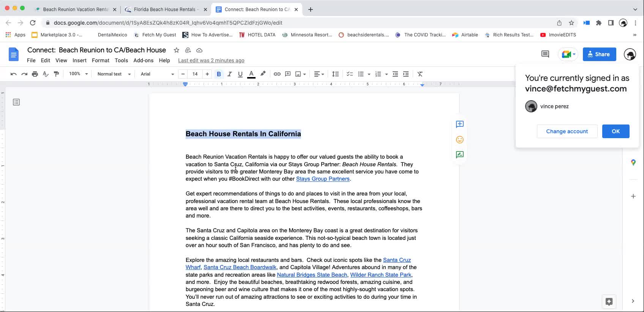Open Google Meet call dropdown
Image resolution: width=644 pixels, height=312 pixels.
click(568, 54)
